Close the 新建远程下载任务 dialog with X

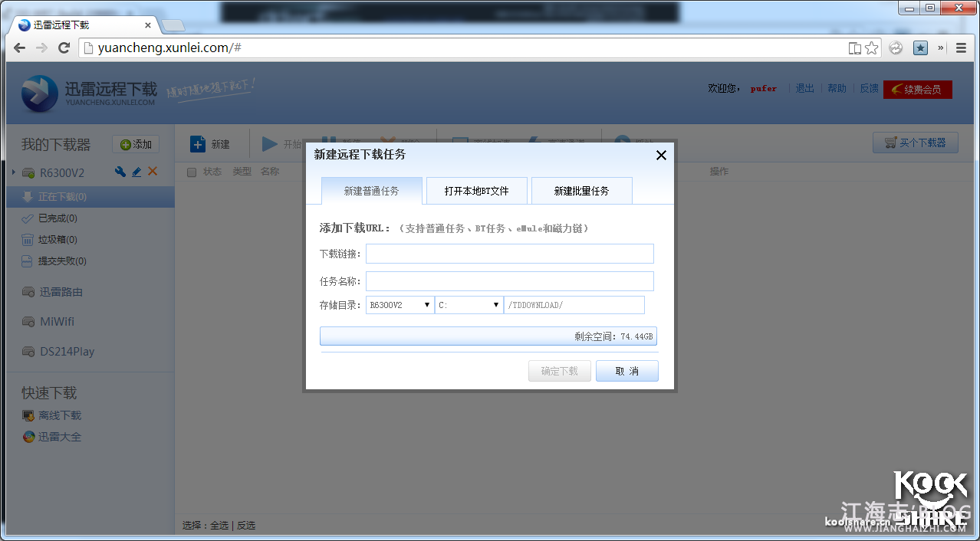point(661,155)
